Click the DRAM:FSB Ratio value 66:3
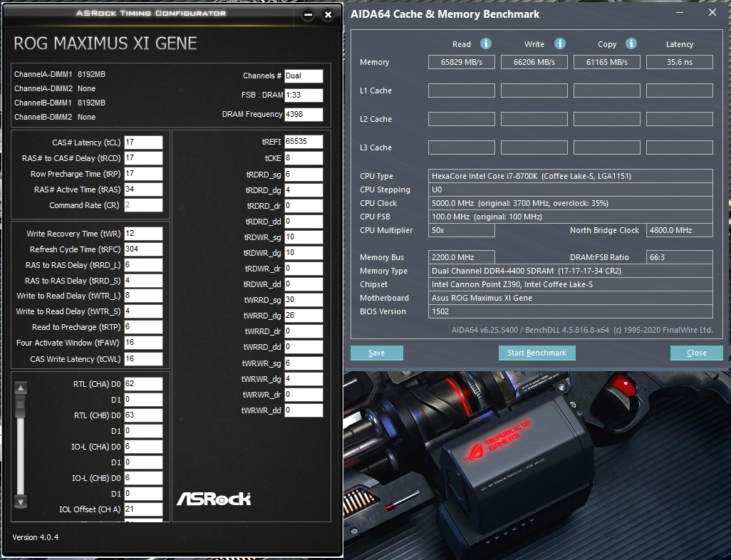 (x=680, y=257)
